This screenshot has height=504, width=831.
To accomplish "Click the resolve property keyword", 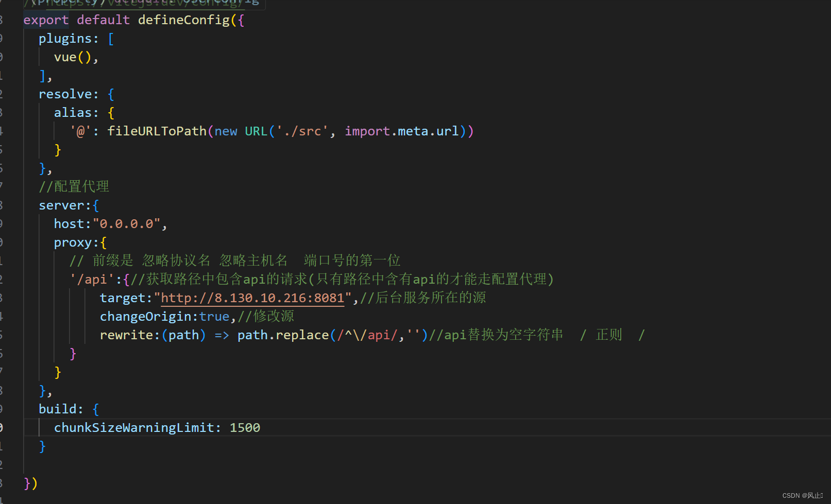I will (67, 94).
